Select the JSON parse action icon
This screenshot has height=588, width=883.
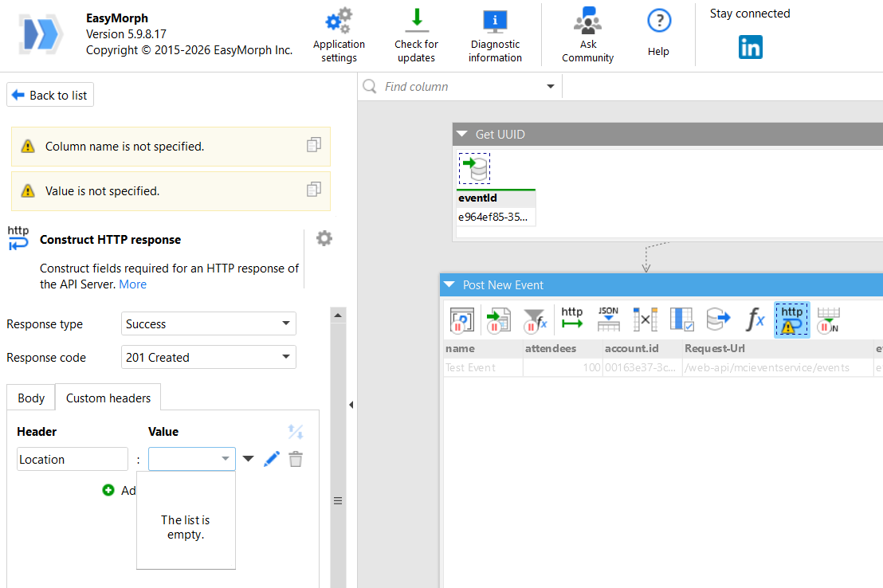608,319
